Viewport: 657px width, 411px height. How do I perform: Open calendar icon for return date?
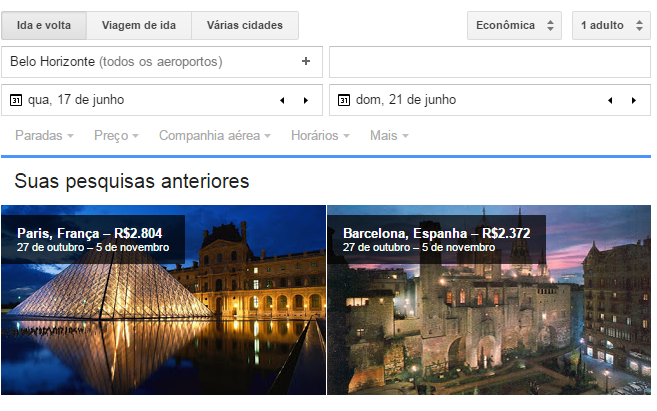coord(343,100)
